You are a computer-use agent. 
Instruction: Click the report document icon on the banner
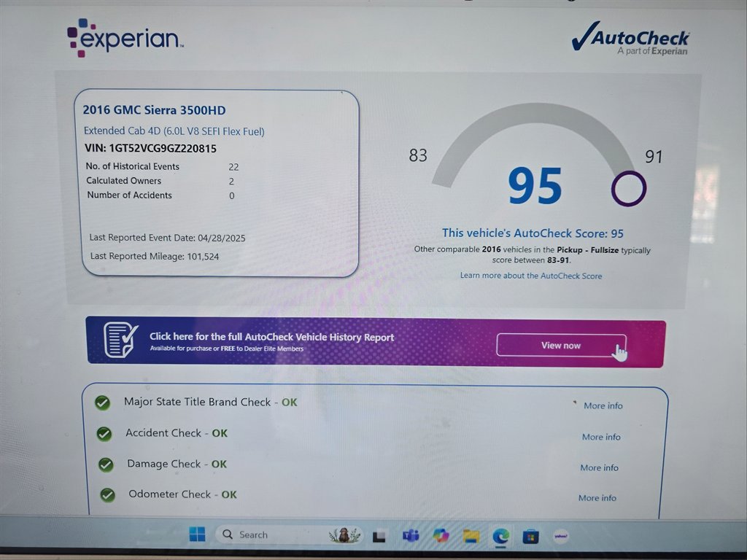[120, 340]
